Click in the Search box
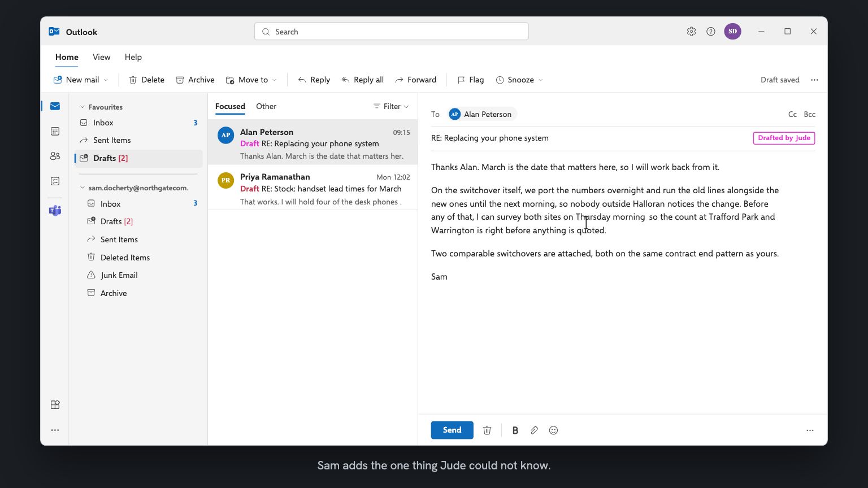868x488 pixels. [x=391, y=32]
